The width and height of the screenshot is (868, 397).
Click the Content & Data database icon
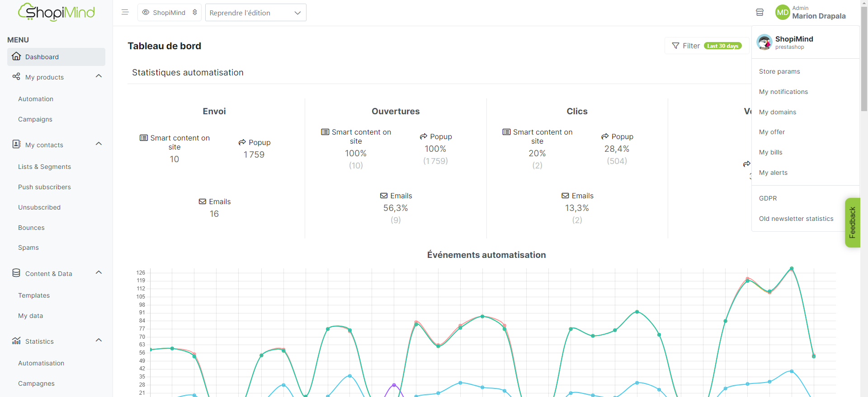point(16,273)
